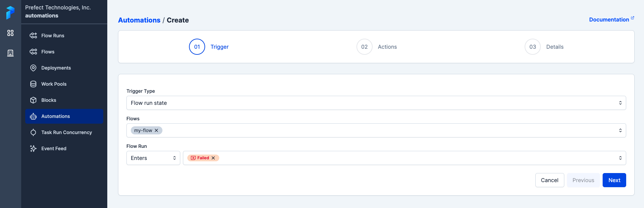Navigate to Work Pools
Viewport: 644px width, 208px height.
pos(64,84)
